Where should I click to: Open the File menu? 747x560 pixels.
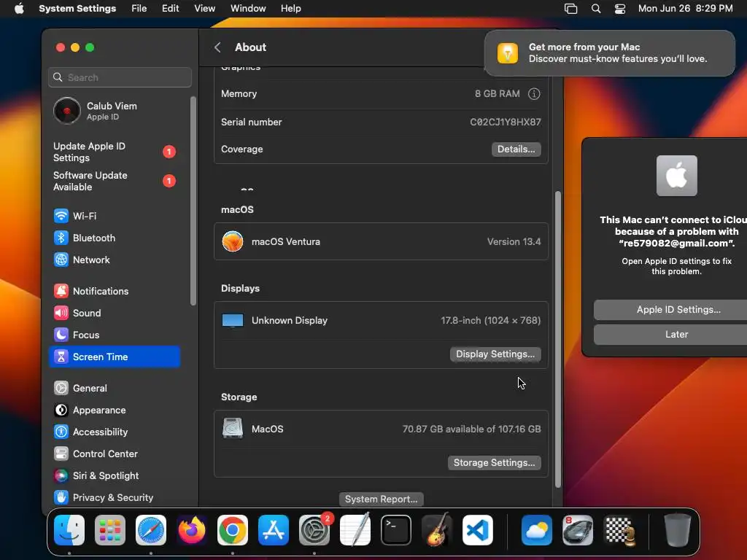tap(139, 9)
